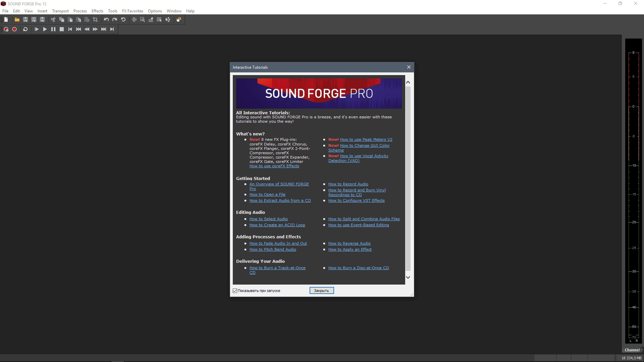The image size is (644, 362).
Task: Open 'How to use Event-Based Editing' link
Action: (x=359, y=225)
